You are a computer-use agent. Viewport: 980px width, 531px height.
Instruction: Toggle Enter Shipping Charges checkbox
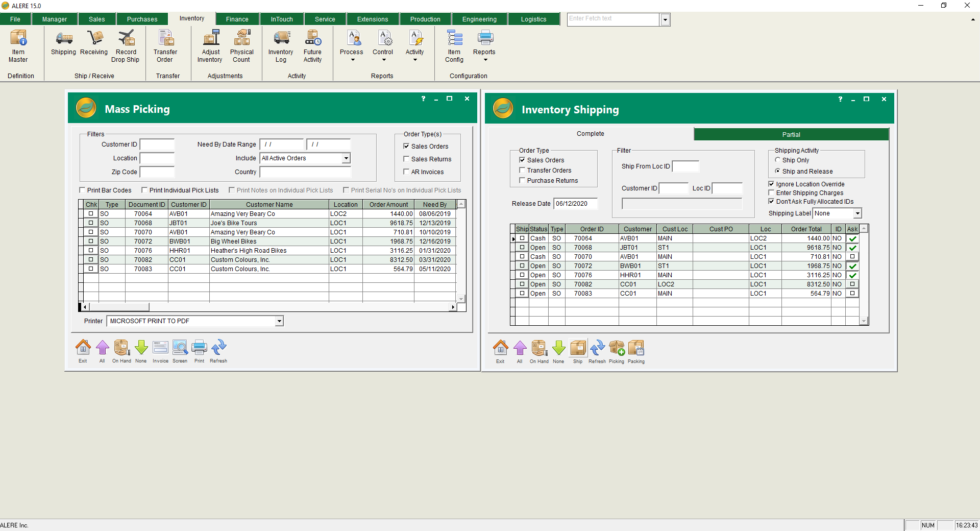(771, 193)
